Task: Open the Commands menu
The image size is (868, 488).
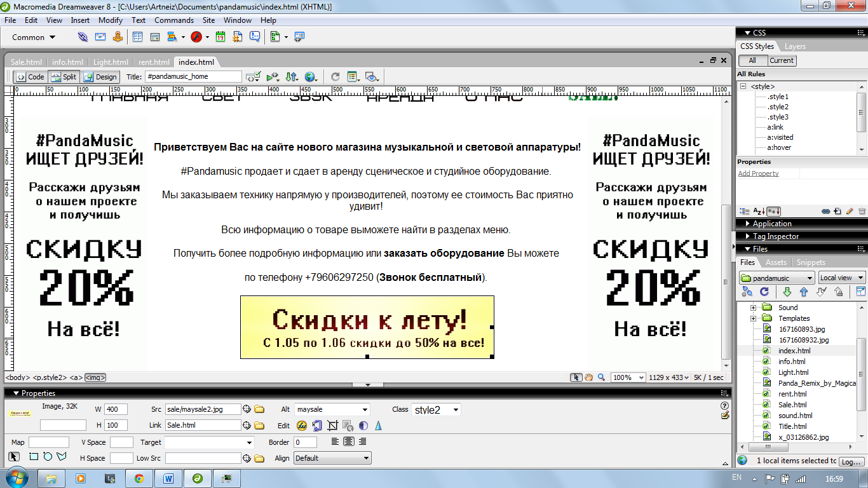Action: point(174,20)
